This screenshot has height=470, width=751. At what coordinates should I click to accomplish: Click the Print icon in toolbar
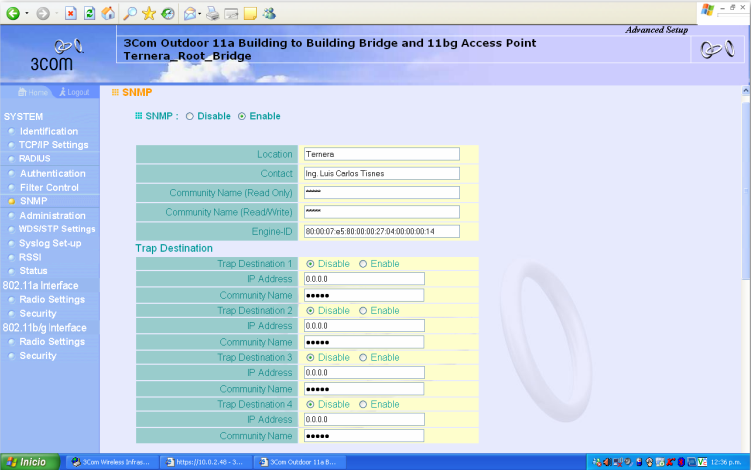212,13
